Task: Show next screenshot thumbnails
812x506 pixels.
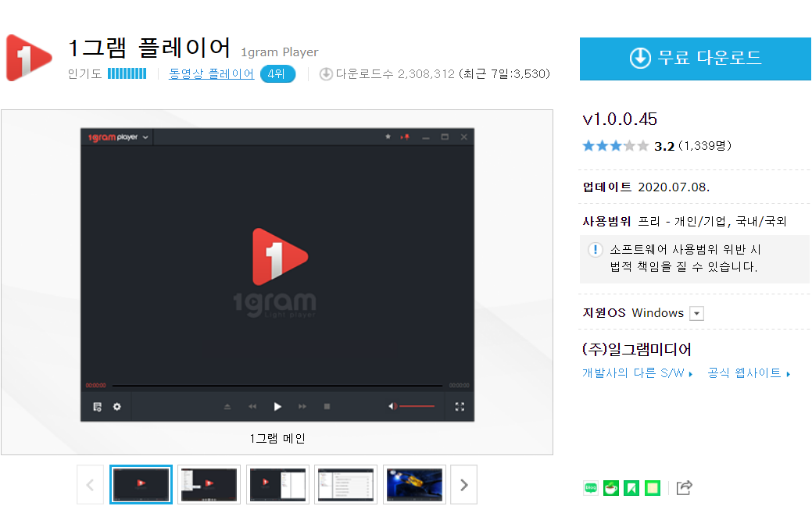Action: click(464, 485)
